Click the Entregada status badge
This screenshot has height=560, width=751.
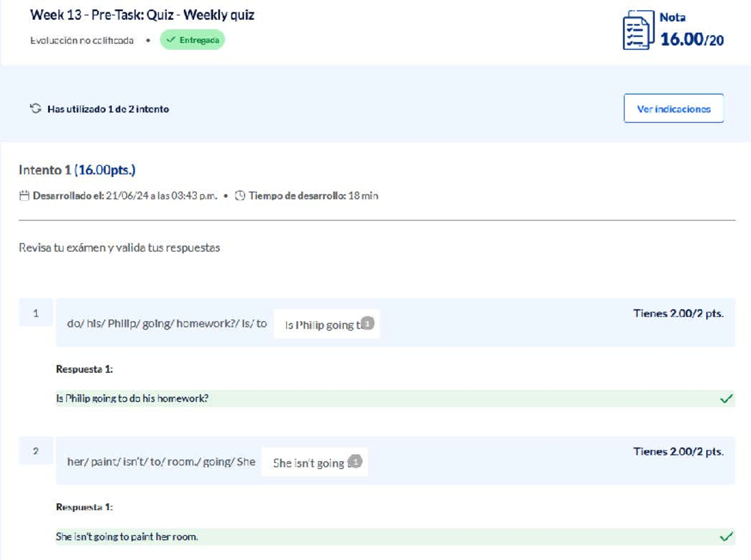coord(192,39)
